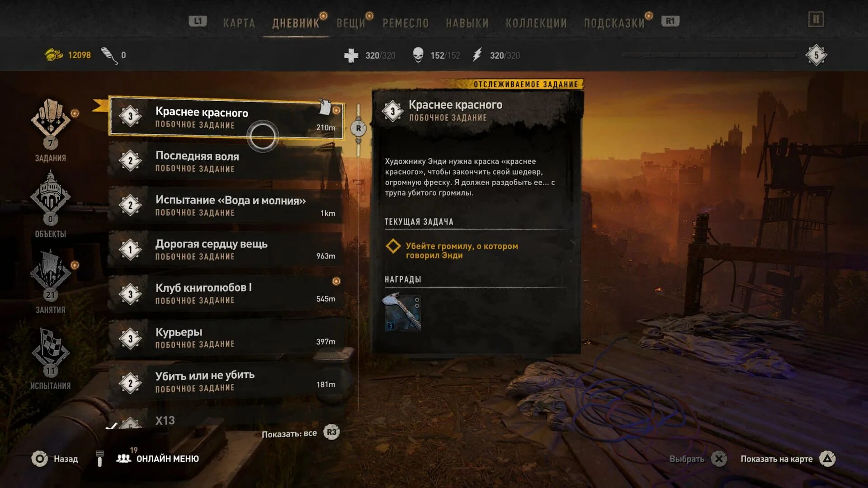Select the Последняя воля side quest

[226, 161]
